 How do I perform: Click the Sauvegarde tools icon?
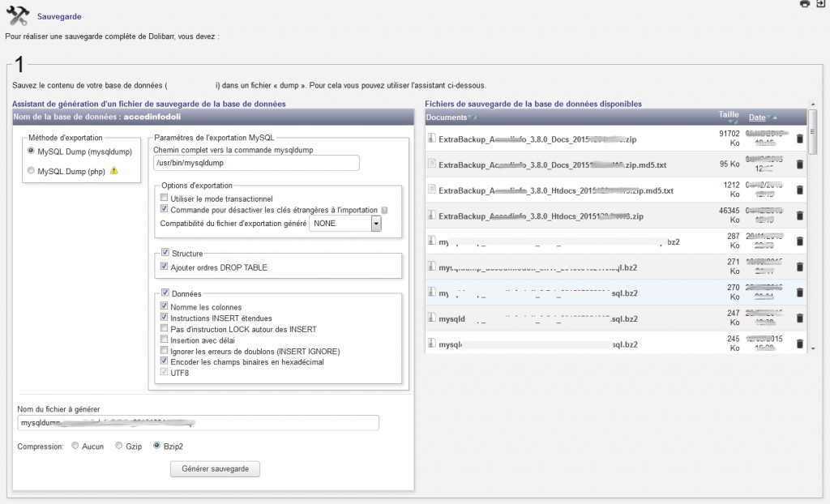(18, 15)
